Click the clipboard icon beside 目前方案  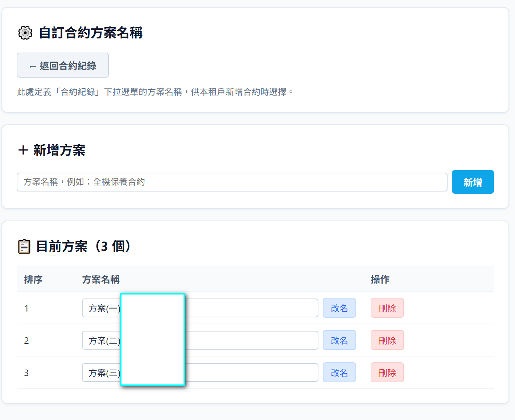pyautogui.click(x=24, y=247)
